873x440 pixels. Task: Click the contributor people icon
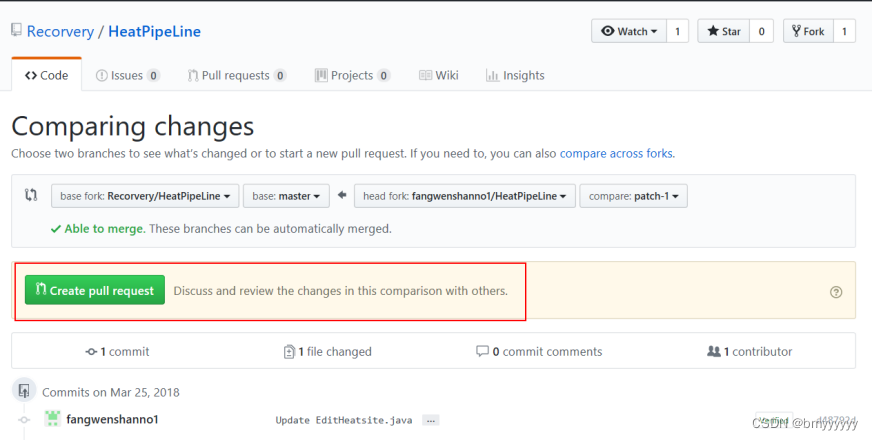[x=714, y=351]
